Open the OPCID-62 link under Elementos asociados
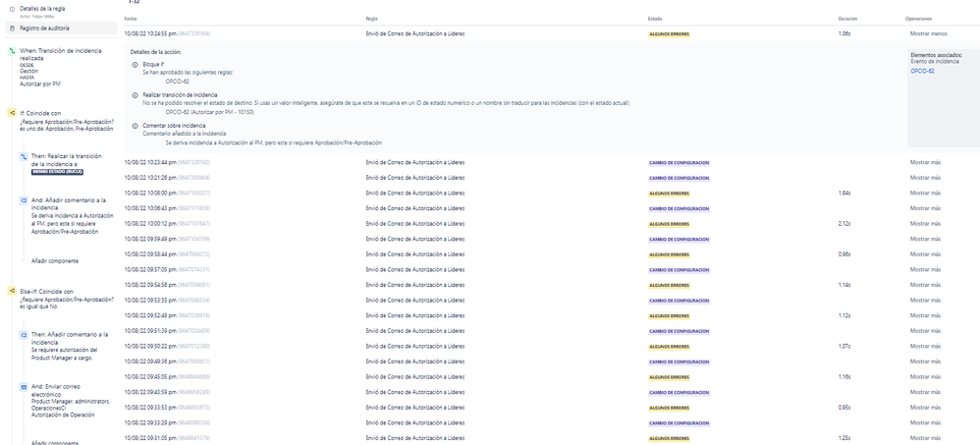The height and width of the screenshot is (445, 980). pyautogui.click(x=922, y=72)
